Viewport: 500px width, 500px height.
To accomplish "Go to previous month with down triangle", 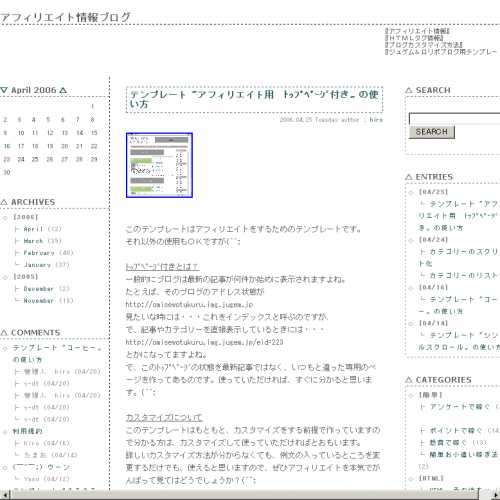I will tap(4, 90).
